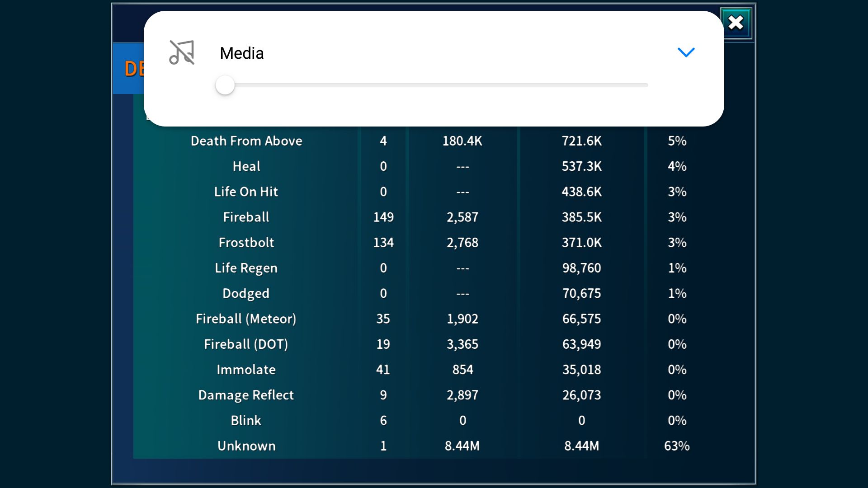Viewport: 868px width, 488px height.
Task: Click the Fireball (Meteor) entry
Action: [246, 319]
